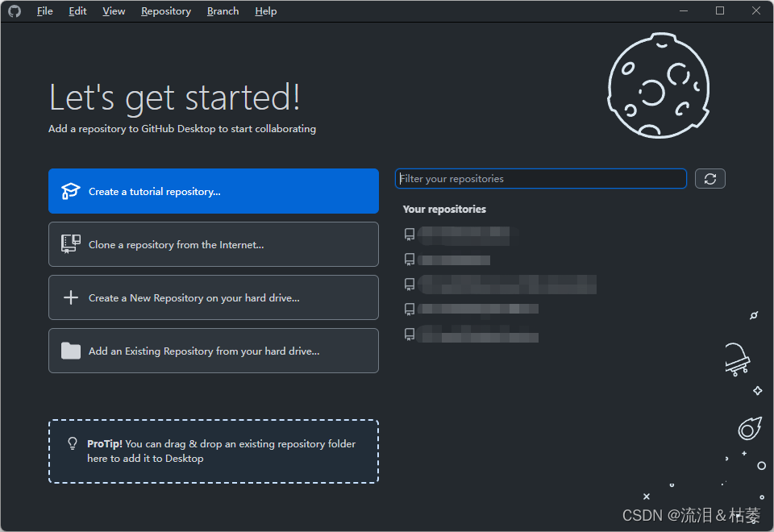774x532 pixels.
Task: Click the ProTip drag and drop box
Action: 213,451
